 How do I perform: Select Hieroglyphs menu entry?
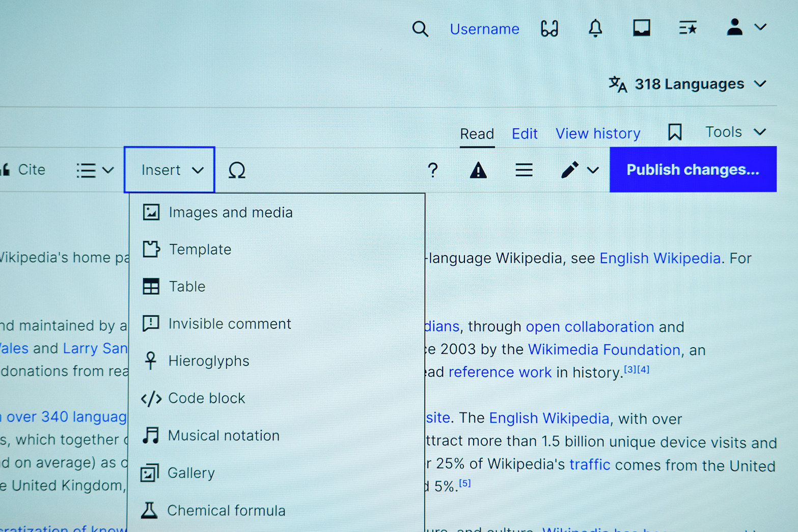pos(277,361)
